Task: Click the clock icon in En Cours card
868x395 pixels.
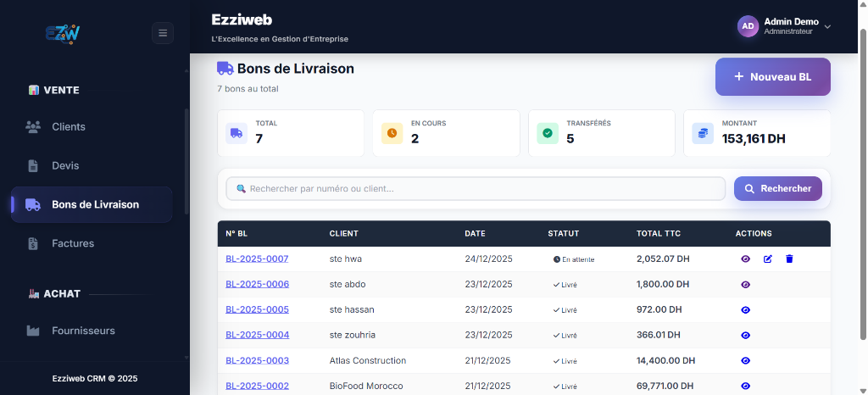Action: 392,133
